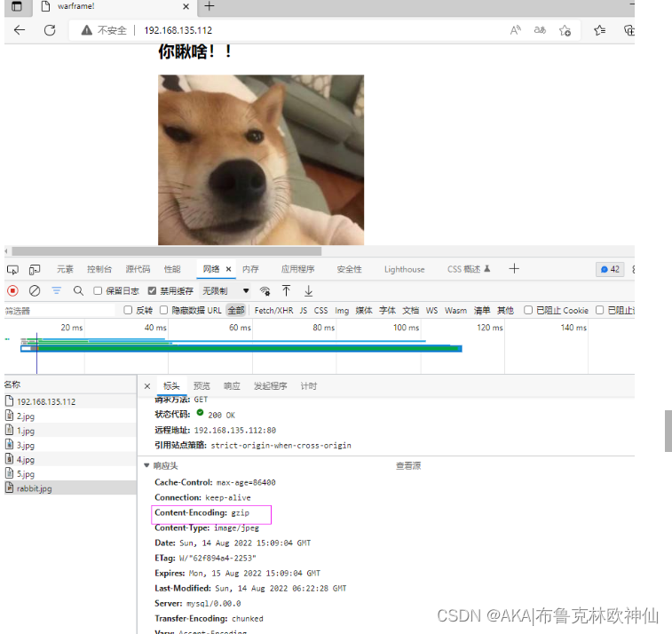Open the favorites list icon

tap(599, 30)
